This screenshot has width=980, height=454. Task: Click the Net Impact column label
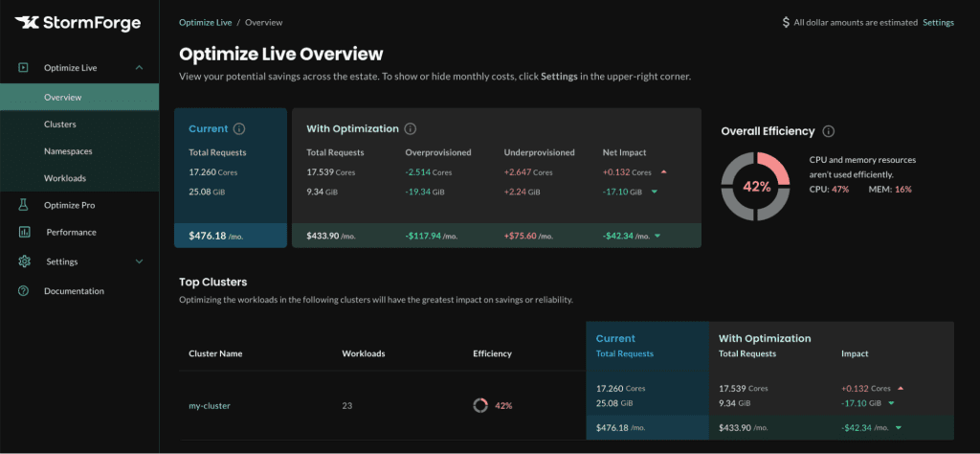click(624, 152)
